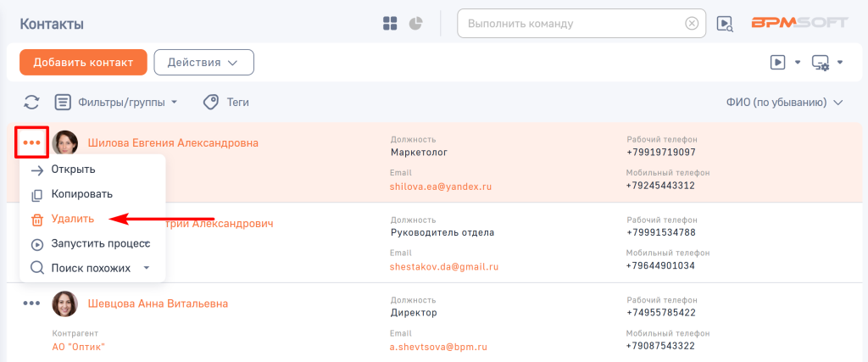Expand the Действия dropdown
Viewport: 868px width, 362px height.
[x=203, y=62]
